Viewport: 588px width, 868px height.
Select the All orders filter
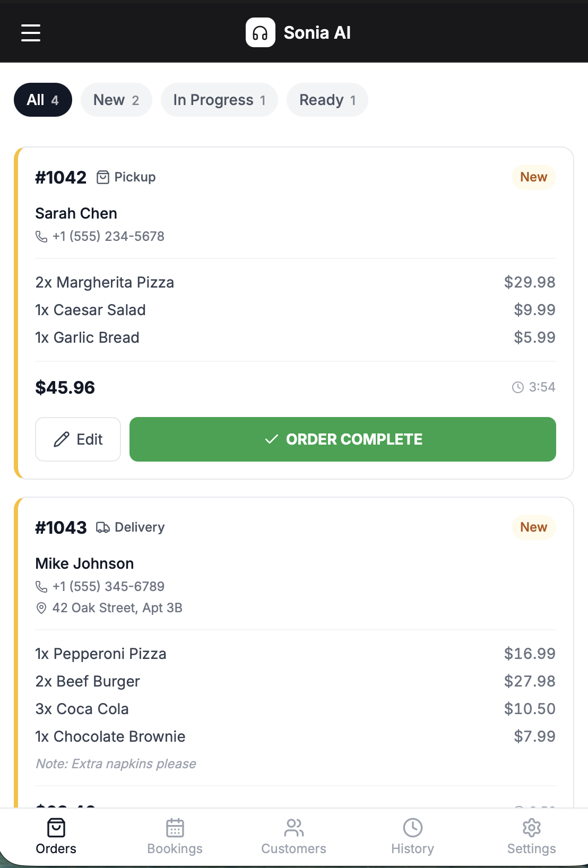[x=43, y=100]
